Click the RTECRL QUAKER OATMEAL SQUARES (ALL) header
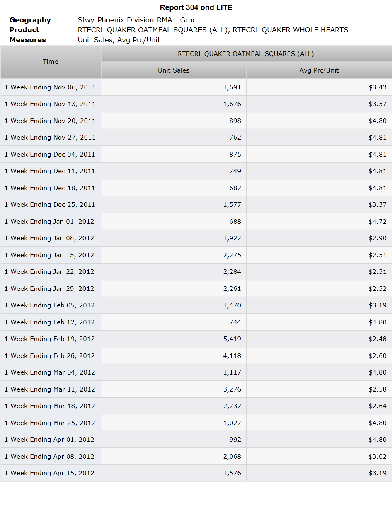The width and height of the screenshot is (392, 532). (x=246, y=54)
